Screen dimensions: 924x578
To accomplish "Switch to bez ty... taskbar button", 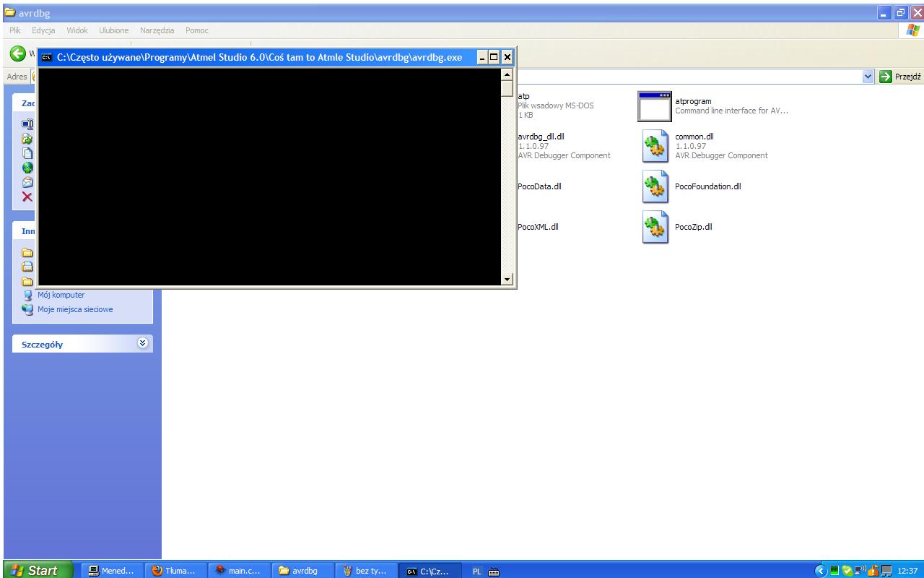I will (368, 571).
